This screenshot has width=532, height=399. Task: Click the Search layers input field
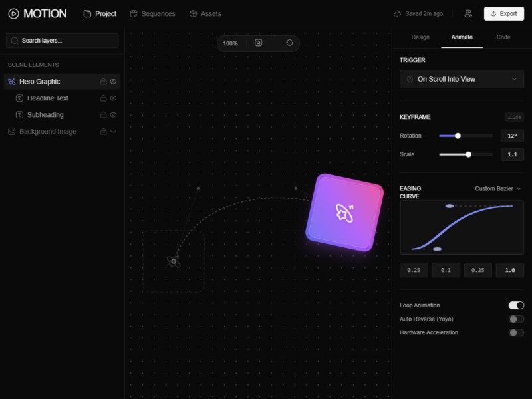(x=63, y=41)
